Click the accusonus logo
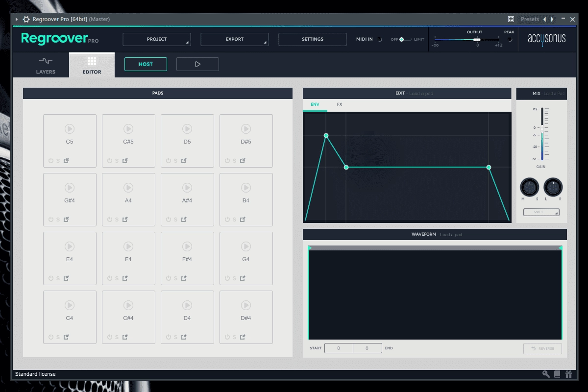Screen dimensions: 588x392 coord(546,39)
